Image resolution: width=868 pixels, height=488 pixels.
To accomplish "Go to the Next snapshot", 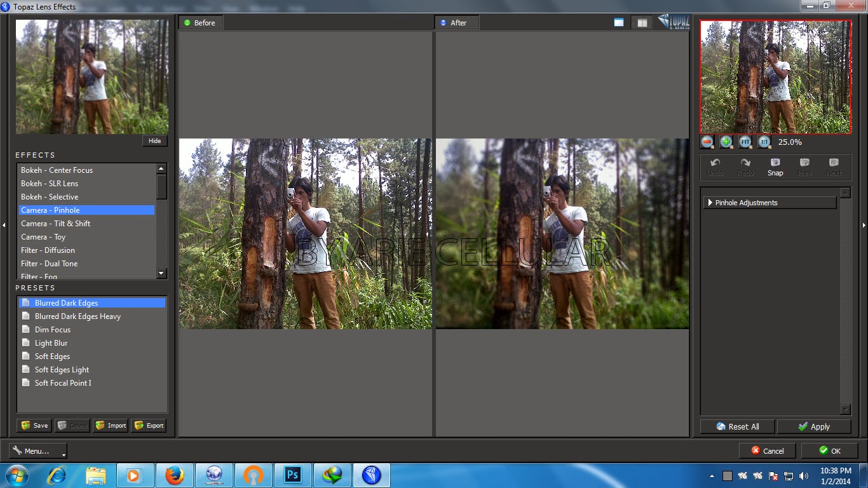I will click(834, 167).
